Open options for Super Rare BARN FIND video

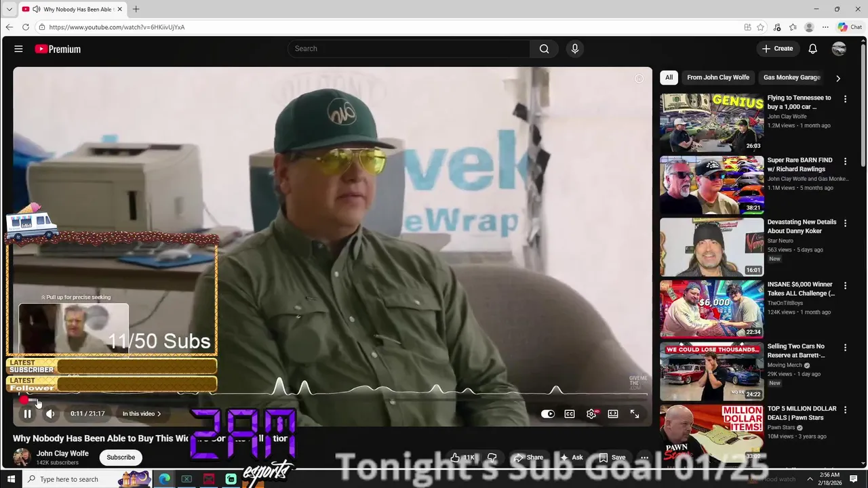[x=845, y=161]
